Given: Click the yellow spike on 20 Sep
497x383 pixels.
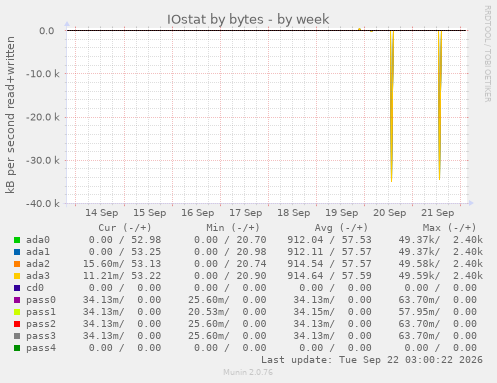Looking at the screenshot, I should click(x=392, y=107).
